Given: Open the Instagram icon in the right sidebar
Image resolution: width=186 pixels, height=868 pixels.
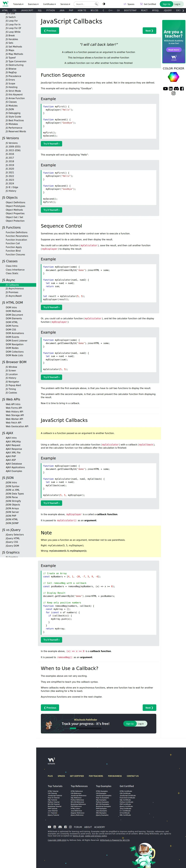Looking at the screenshot, I should coord(174,93).
